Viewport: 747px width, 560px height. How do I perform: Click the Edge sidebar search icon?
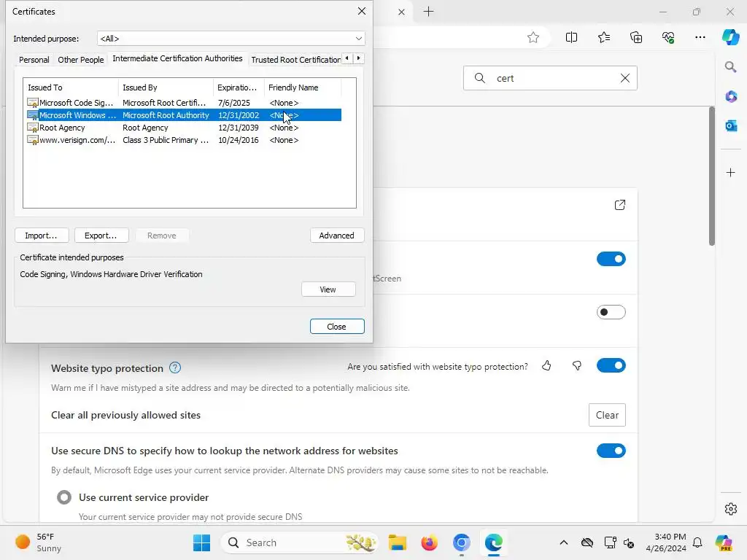730,66
